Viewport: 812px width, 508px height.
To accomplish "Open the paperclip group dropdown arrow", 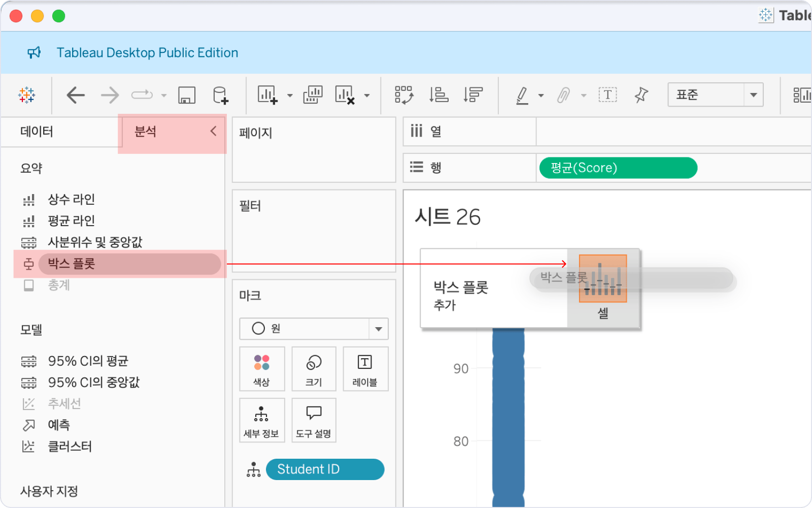I will [584, 96].
